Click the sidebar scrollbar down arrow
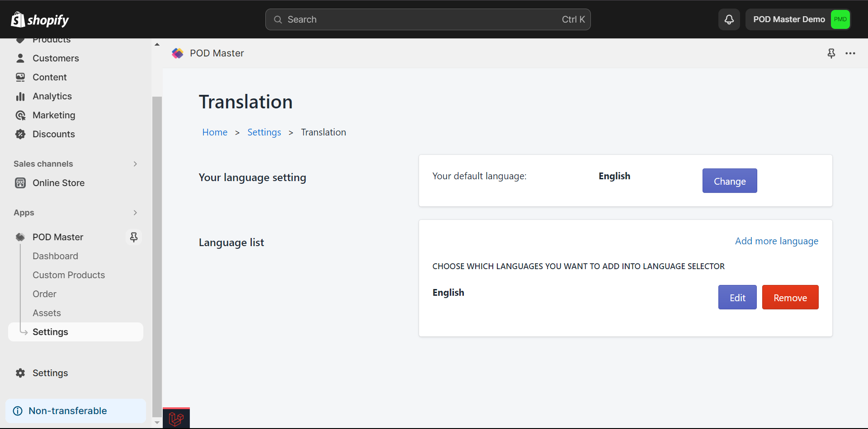Screen dimensions: 868x429 coord(157,423)
